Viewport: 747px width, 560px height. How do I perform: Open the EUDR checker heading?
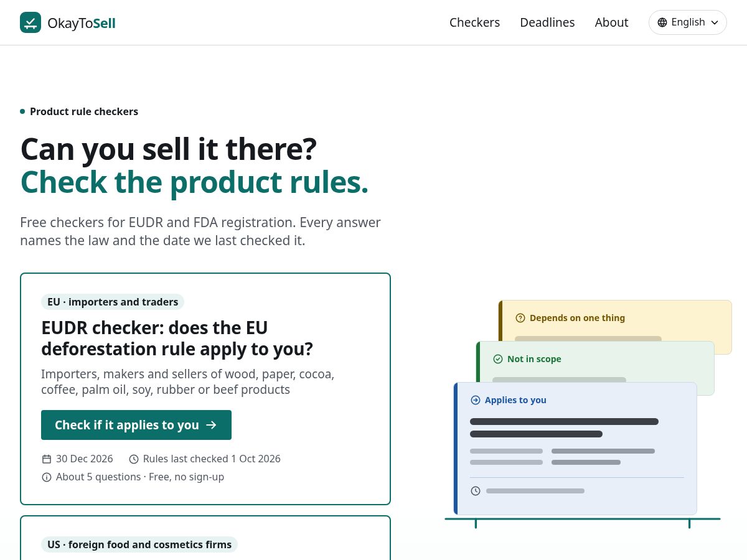[x=177, y=338]
